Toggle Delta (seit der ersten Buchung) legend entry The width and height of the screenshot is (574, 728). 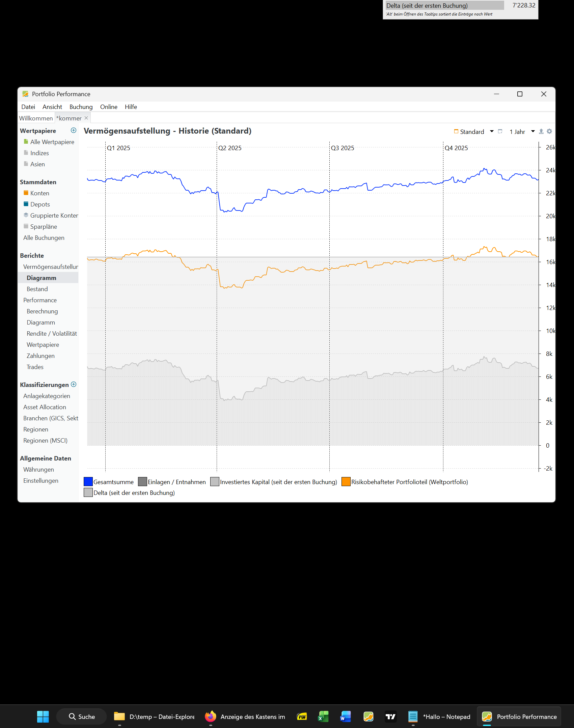pos(129,493)
